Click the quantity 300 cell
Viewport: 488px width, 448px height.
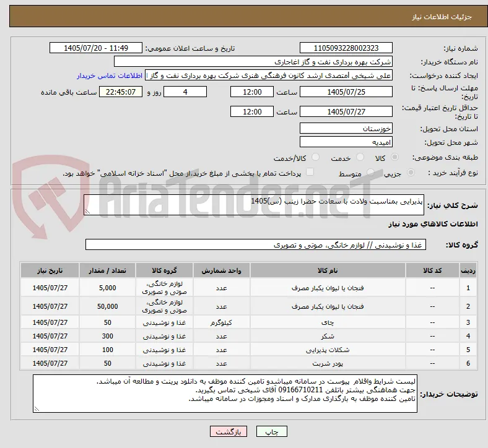tap(107, 336)
